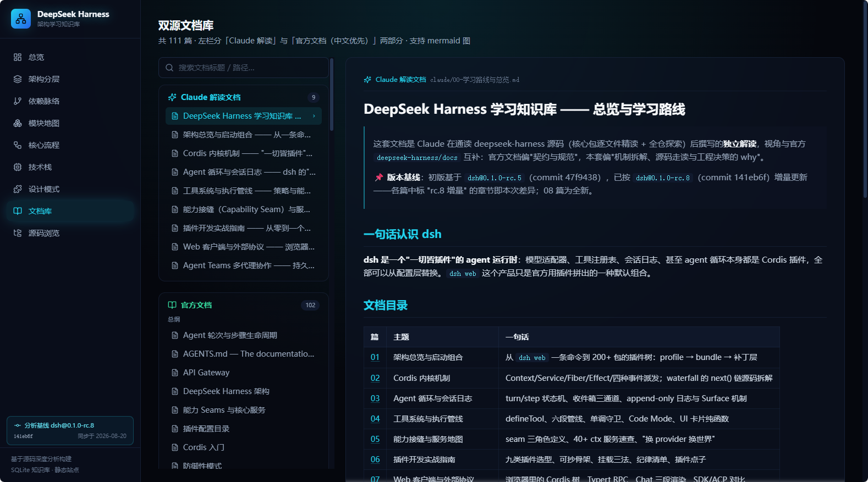Open AGENTS.md — The documentation document
This screenshot has height=482, width=868.
[x=244, y=354]
